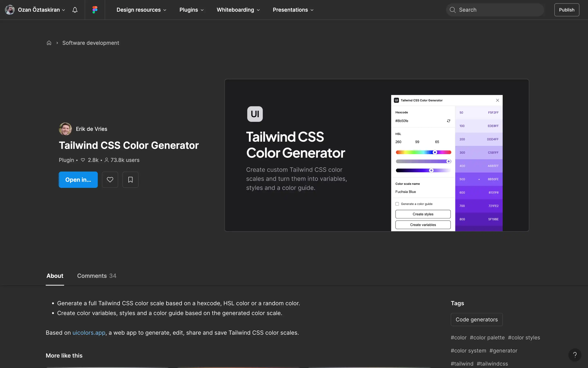
Task: Click Erik de Vries author avatar
Action: click(x=65, y=129)
